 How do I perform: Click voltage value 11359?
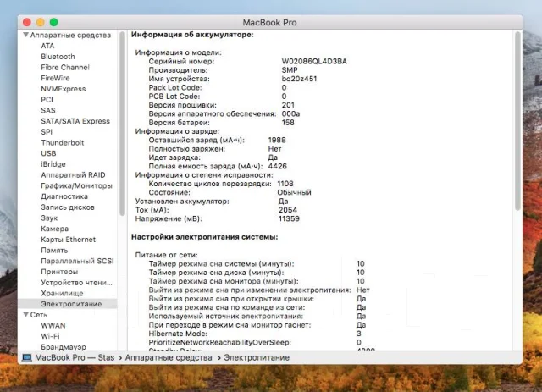[289, 218]
